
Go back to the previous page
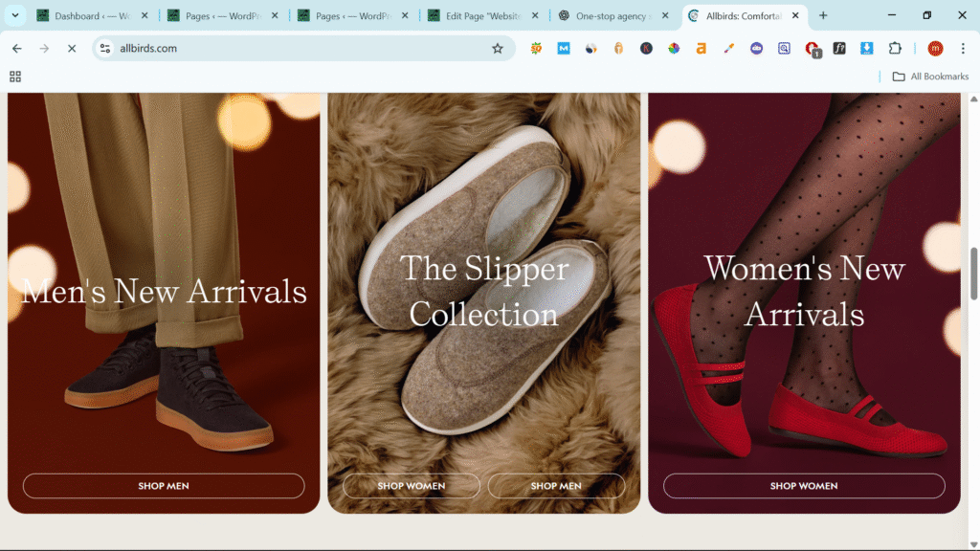point(17,49)
